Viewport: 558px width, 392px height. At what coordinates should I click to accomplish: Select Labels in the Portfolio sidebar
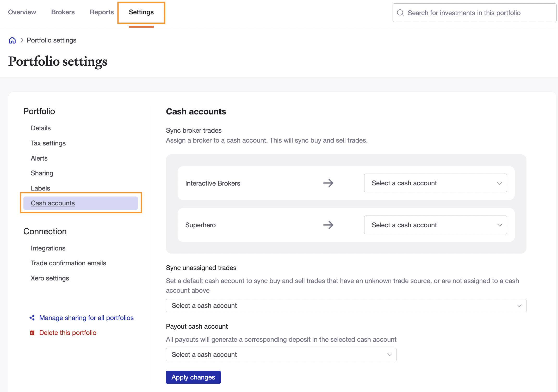41,188
